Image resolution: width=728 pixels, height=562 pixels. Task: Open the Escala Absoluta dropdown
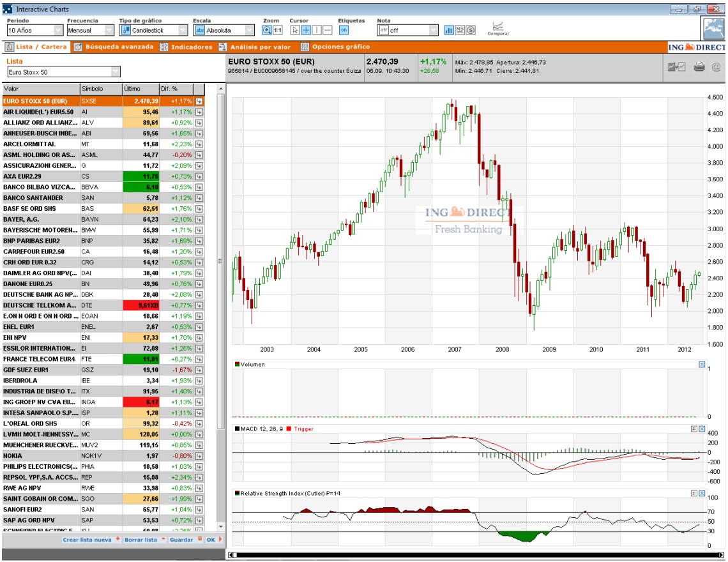click(224, 30)
